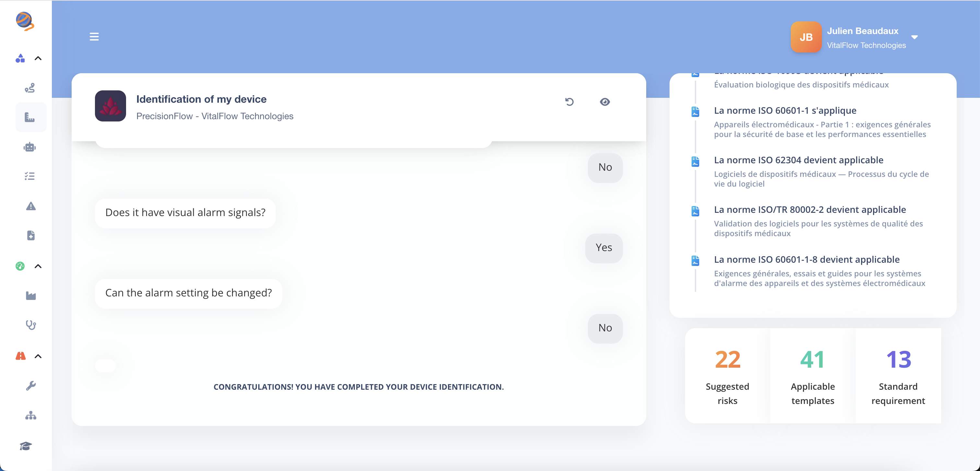Open the app logo home link
Screen dimensions: 980x471
25,21
